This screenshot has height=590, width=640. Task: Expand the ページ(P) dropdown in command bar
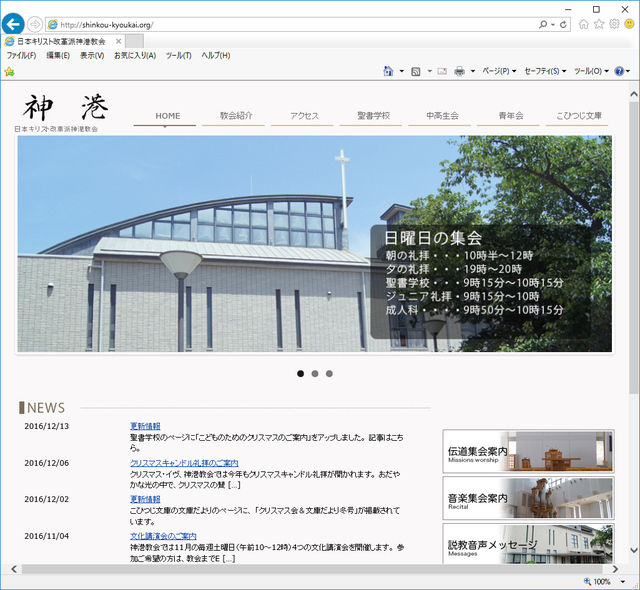(499, 71)
